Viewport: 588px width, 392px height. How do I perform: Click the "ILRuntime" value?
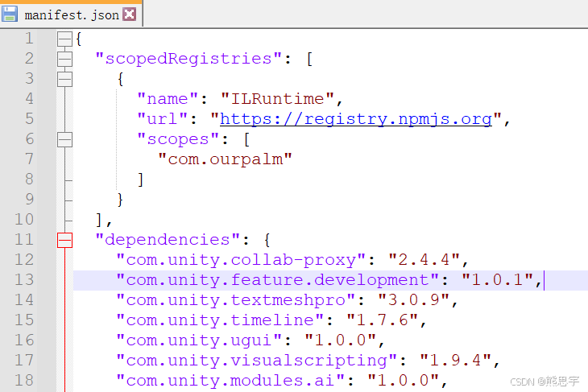[x=277, y=99]
